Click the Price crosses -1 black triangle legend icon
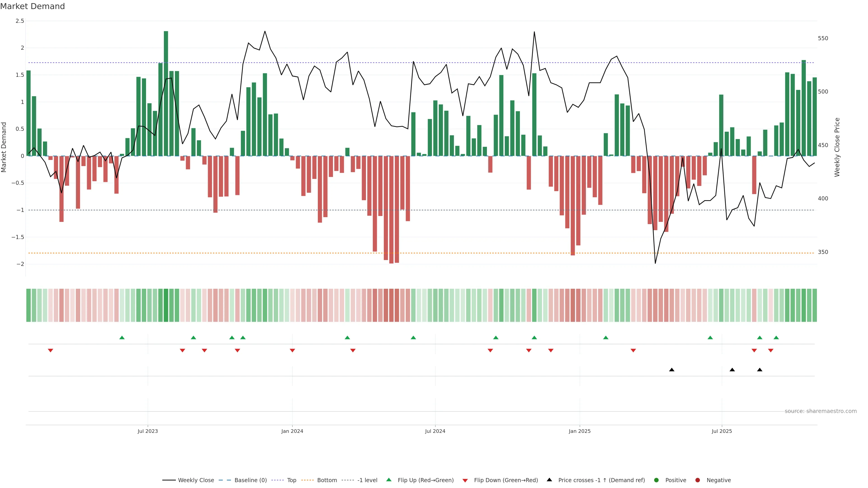 click(x=549, y=480)
